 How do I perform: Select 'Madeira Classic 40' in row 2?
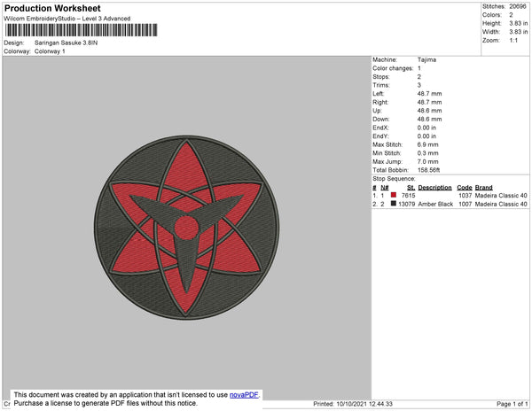(x=501, y=204)
